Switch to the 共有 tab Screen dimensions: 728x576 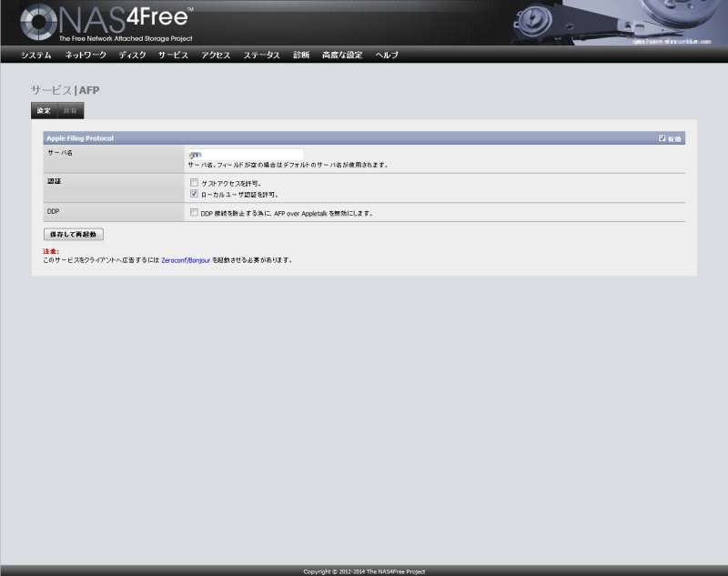[70, 110]
